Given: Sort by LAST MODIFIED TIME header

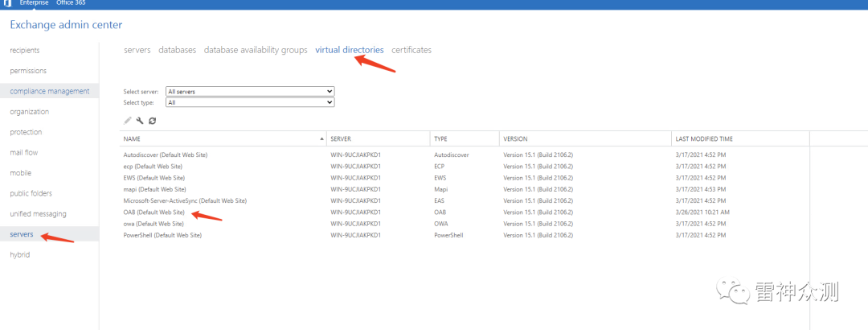Looking at the screenshot, I should click(704, 138).
